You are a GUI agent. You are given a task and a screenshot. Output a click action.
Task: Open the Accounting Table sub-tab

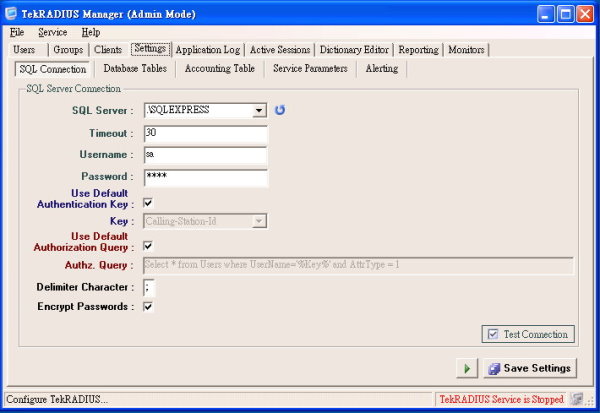point(220,69)
